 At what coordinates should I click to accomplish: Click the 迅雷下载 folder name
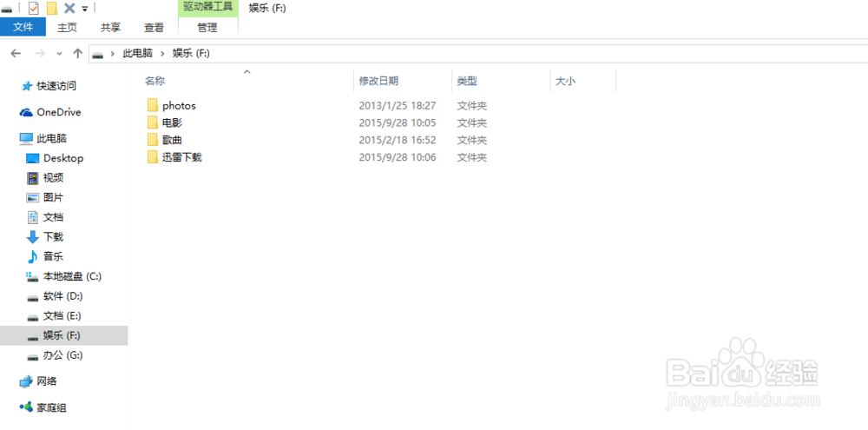[x=182, y=157]
